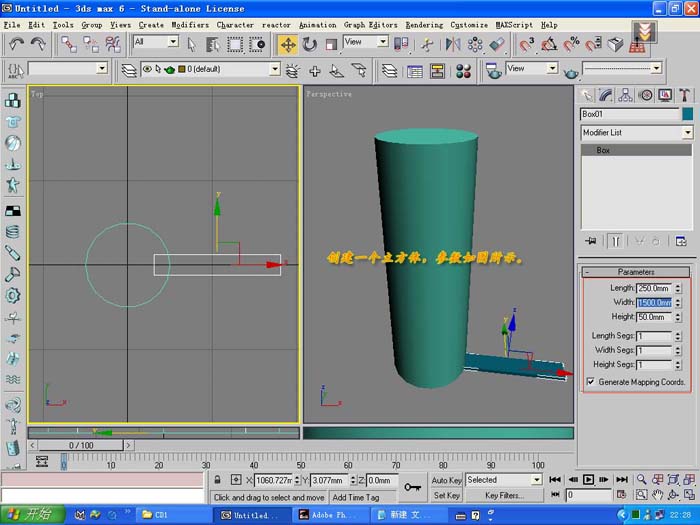Click the Set Keys large key icon
700x525 pixels.
[412, 487]
